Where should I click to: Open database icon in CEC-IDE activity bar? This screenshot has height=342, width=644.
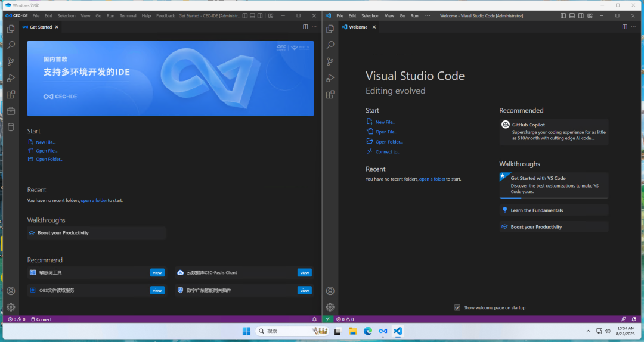11,128
